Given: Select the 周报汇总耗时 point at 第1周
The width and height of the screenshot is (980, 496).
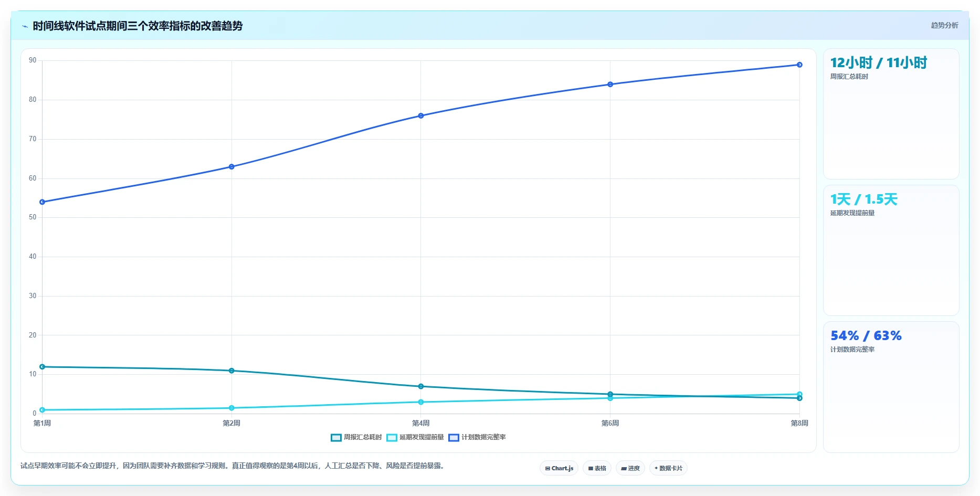Looking at the screenshot, I should click(x=42, y=367).
